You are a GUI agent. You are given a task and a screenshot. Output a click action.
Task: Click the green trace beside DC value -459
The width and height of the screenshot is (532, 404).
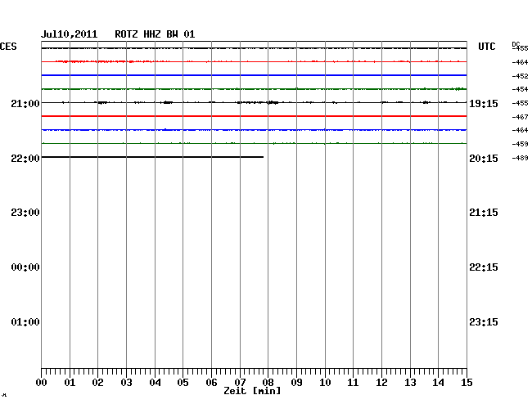[254, 143]
